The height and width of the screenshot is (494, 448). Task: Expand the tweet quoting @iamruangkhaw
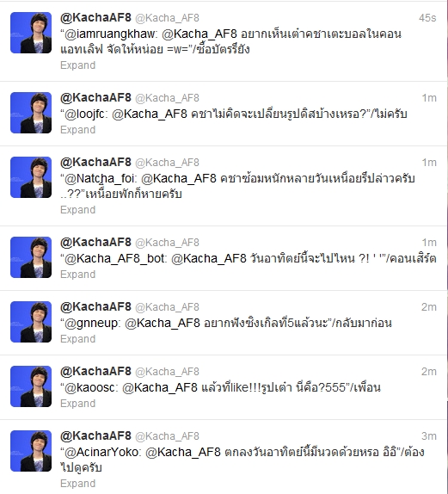click(x=77, y=65)
